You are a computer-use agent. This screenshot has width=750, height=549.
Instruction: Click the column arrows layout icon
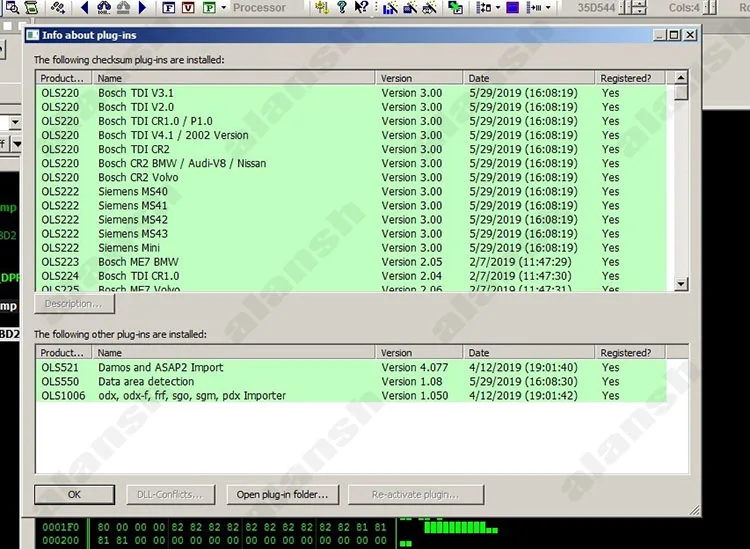tap(484, 7)
